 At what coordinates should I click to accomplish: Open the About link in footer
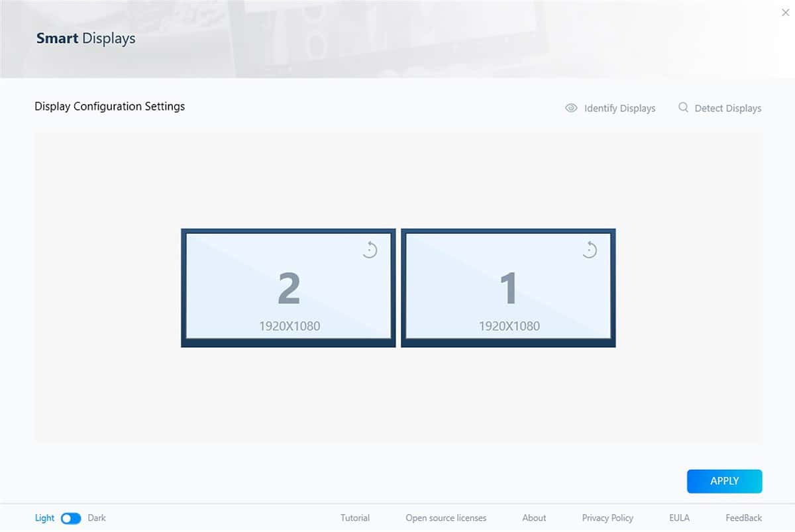coord(534,518)
